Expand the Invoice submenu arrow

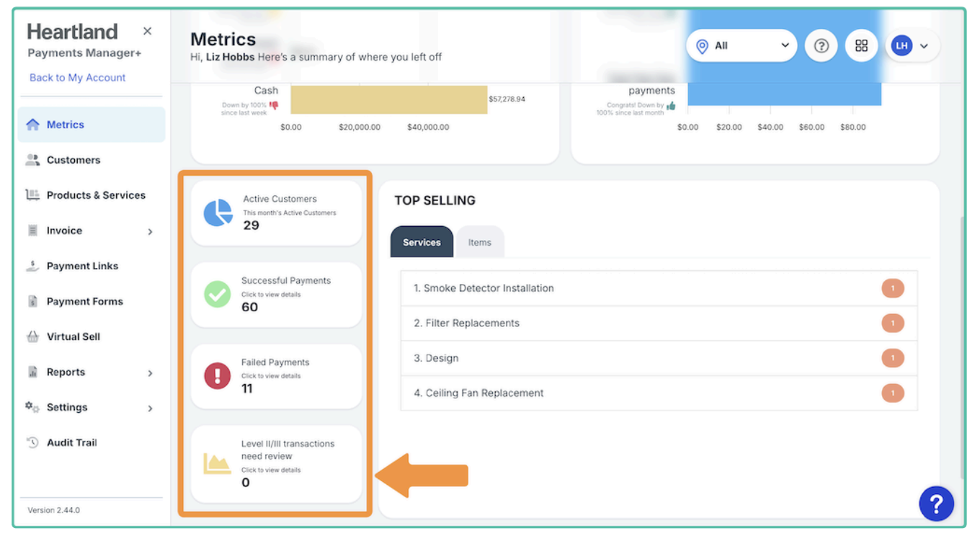pyautogui.click(x=150, y=231)
